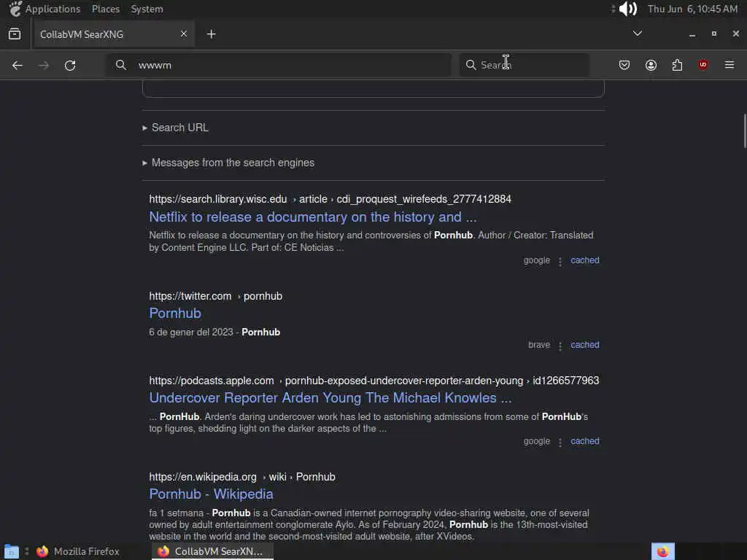Open the System menu

pyautogui.click(x=147, y=9)
